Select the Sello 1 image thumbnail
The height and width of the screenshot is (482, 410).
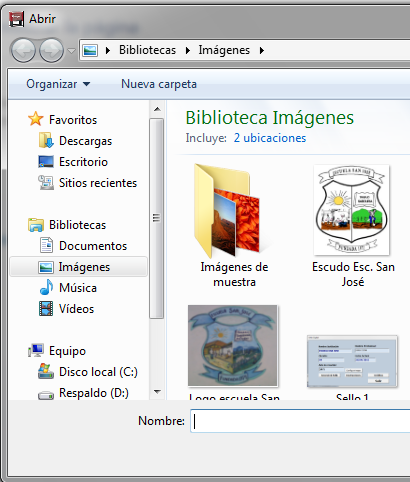pyautogui.click(x=352, y=361)
